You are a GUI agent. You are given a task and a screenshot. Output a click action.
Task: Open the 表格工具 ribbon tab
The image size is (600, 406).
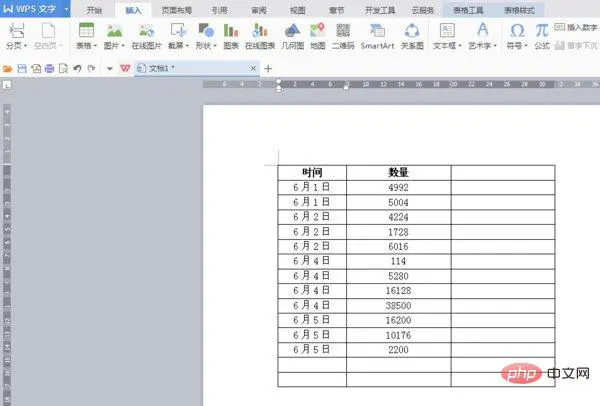471,9
